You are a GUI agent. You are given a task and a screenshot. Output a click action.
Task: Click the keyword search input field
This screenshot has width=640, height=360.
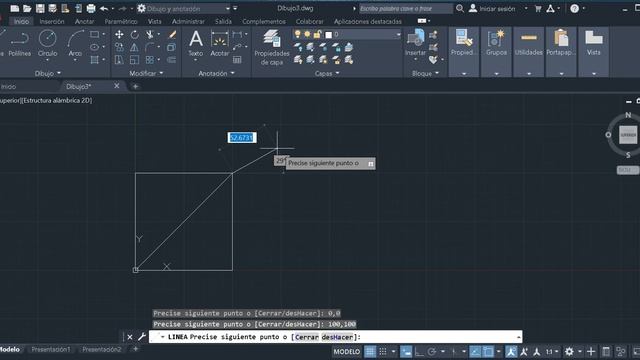(x=406, y=8)
